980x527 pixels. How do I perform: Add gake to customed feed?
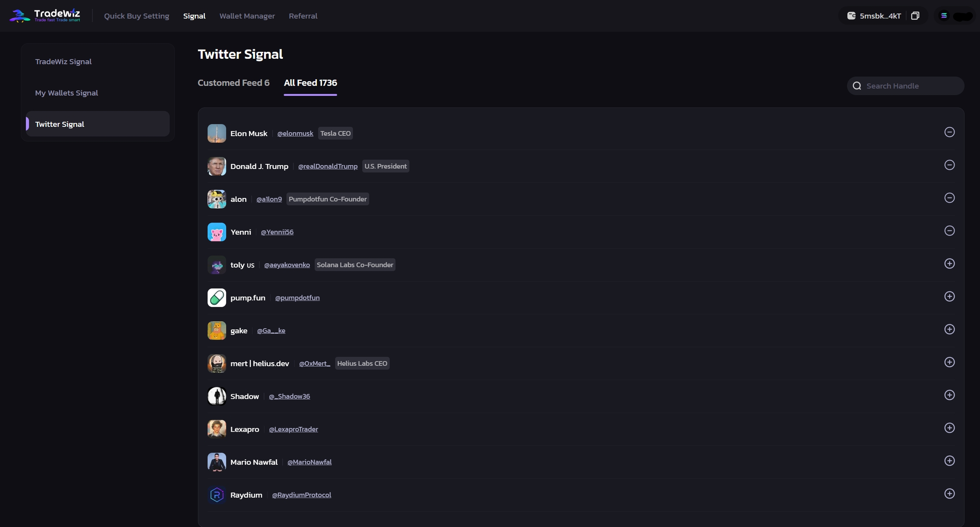949,329
